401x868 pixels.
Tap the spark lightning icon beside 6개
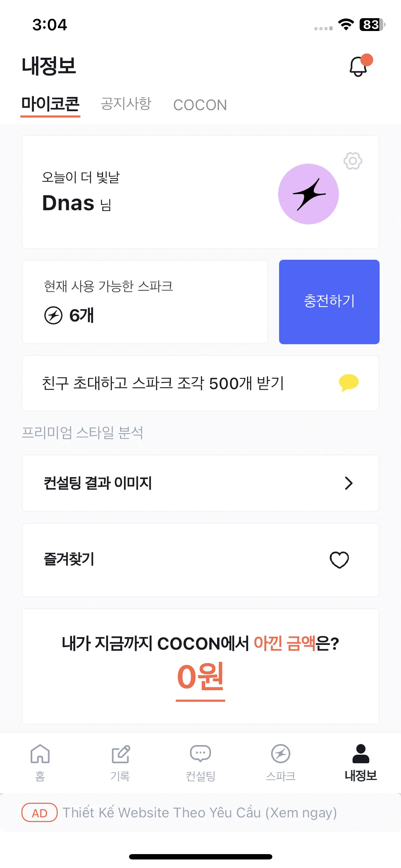pyautogui.click(x=53, y=315)
